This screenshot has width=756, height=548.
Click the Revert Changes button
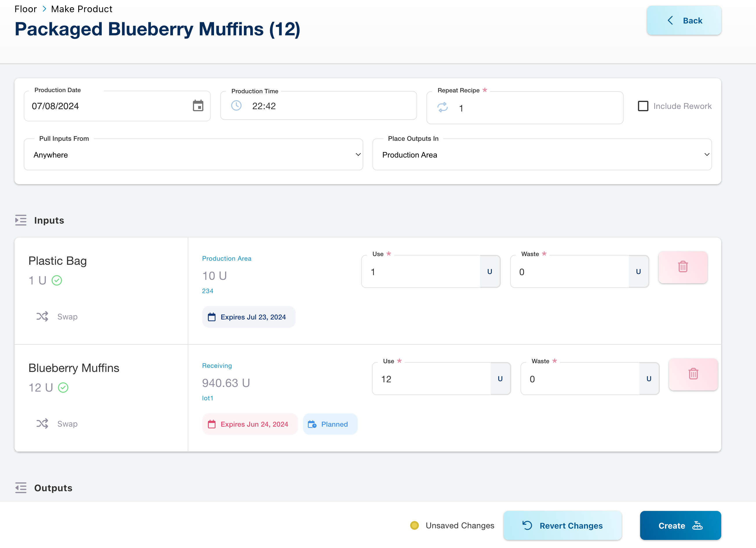point(562,525)
